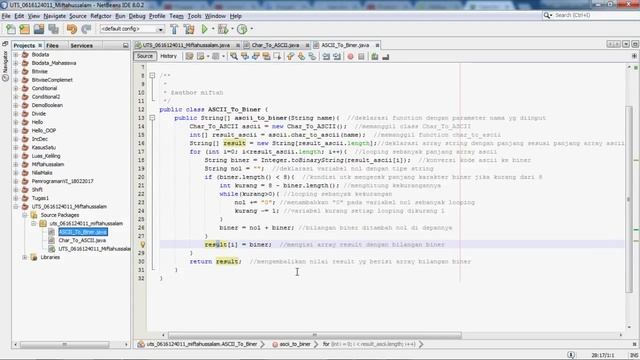Collapse the UTS_0616124011_Miftahussalam project node
This screenshot has width=640, height=360.
click(x=16, y=207)
